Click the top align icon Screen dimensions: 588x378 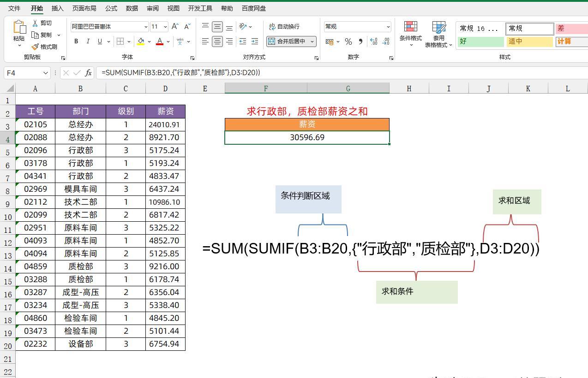205,27
